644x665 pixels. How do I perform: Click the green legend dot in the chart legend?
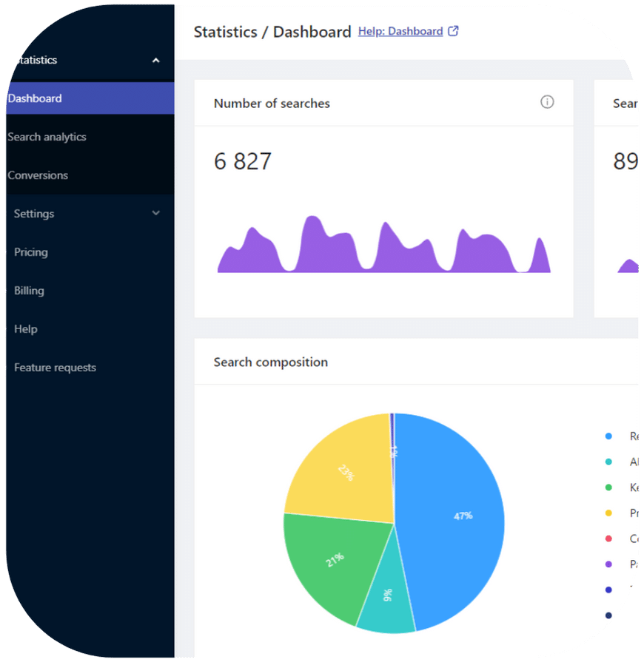609,487
